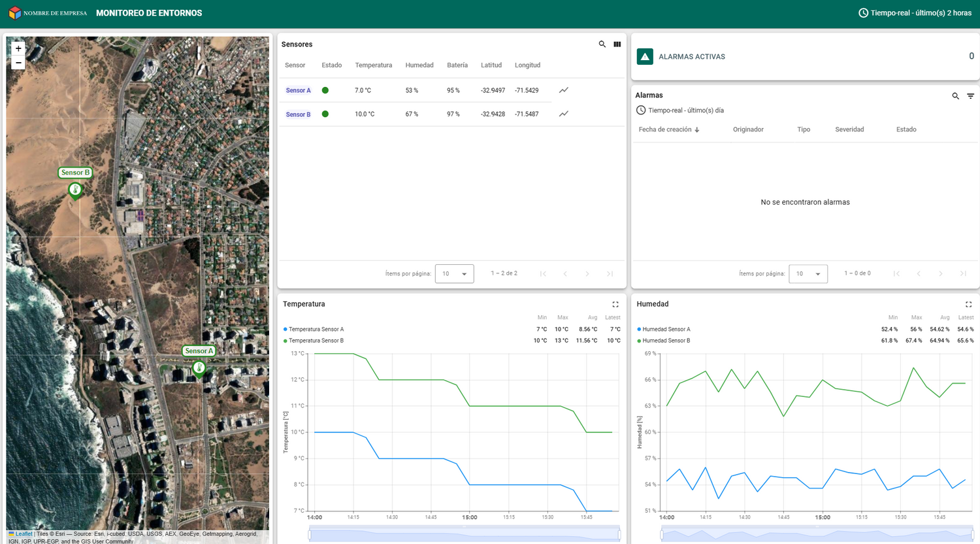Expand Temperatura chart to fullscreen
Screen dimensions: 980x544
pos(615,305)
